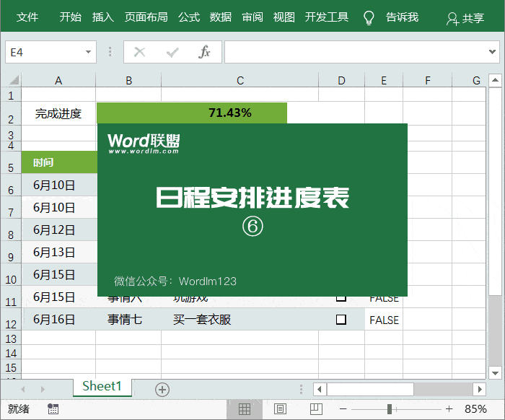Switch to Normal view in status bar
The image size is (505, 420).
pos(245,409)
